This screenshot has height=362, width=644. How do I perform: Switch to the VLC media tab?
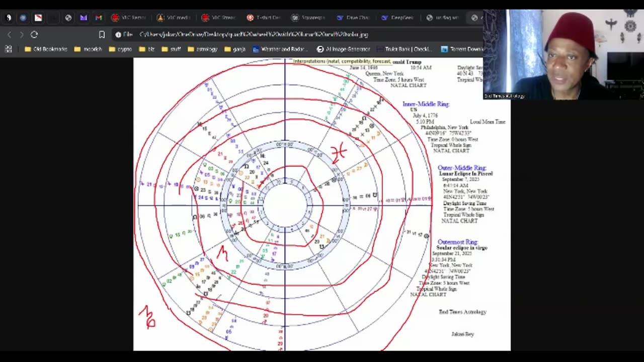pos(174,18)
